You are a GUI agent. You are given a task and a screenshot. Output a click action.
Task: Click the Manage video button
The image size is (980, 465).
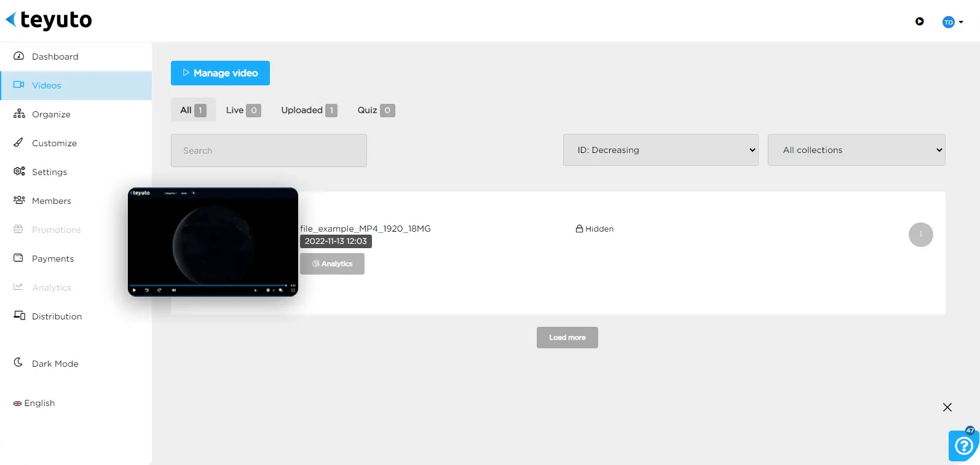click(220, 73)
